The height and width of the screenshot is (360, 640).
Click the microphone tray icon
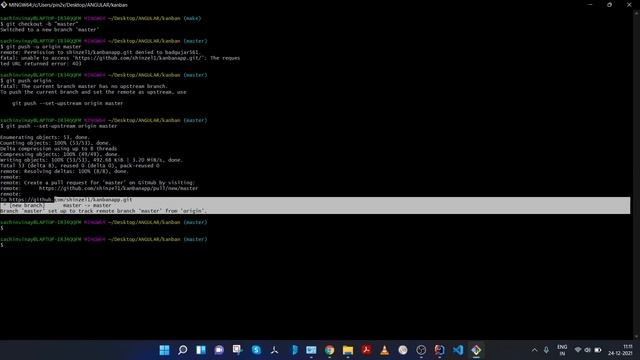pyautogui.click(x=546, y=350)
